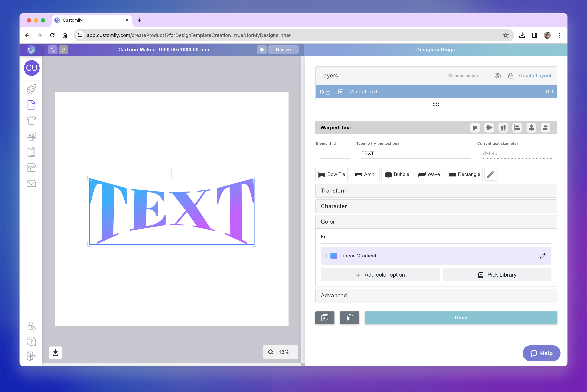Hide the Warped Text layer with its eye toggle
This screenshot has height=392, width=587.
pyautogui.click(x=321, y=92)
